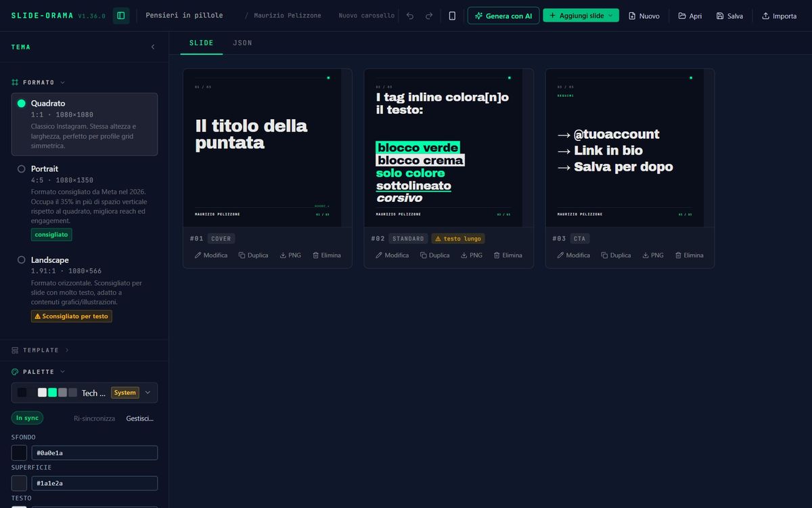Click Elimina trash on slide #01

[327, 255]
